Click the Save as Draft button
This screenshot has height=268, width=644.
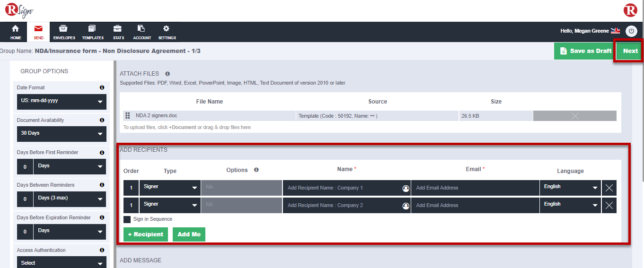[x=585, y=51]
